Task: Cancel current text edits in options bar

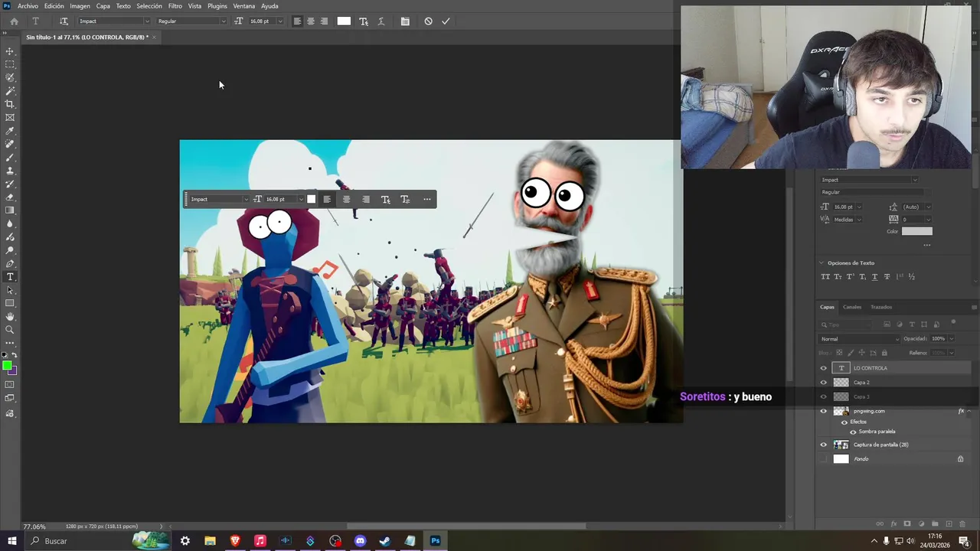Action: (428, 21)
